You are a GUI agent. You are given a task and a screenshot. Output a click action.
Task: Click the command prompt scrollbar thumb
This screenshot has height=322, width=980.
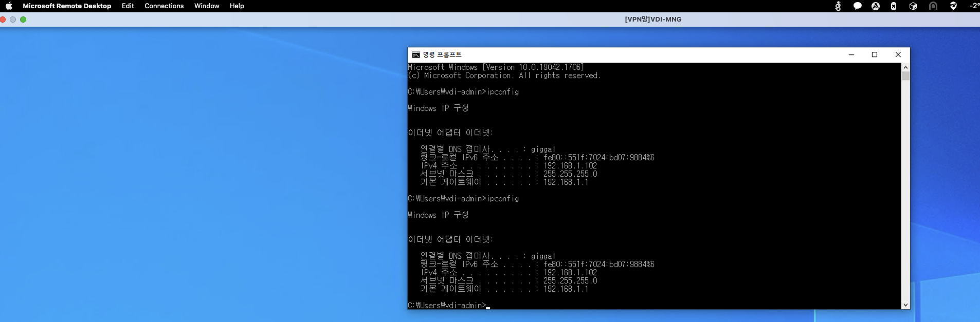tap(905, 76)
